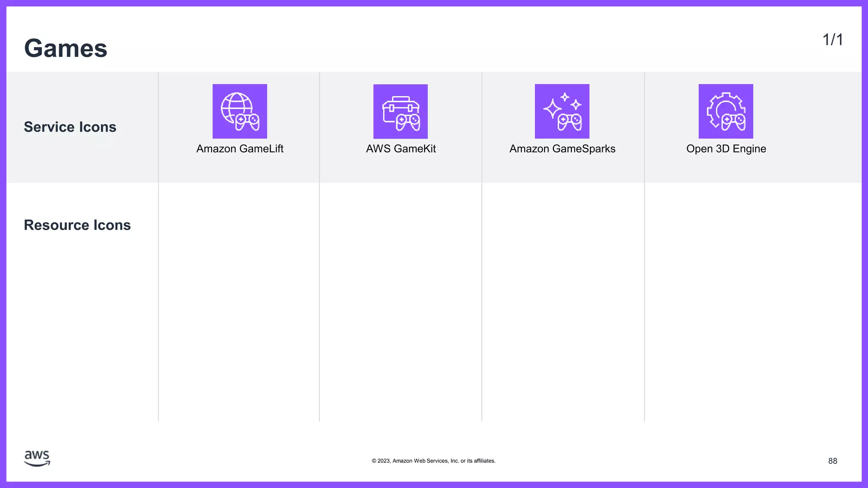Select the AWS GameKit toolbox icon

(x=401, y=111)
